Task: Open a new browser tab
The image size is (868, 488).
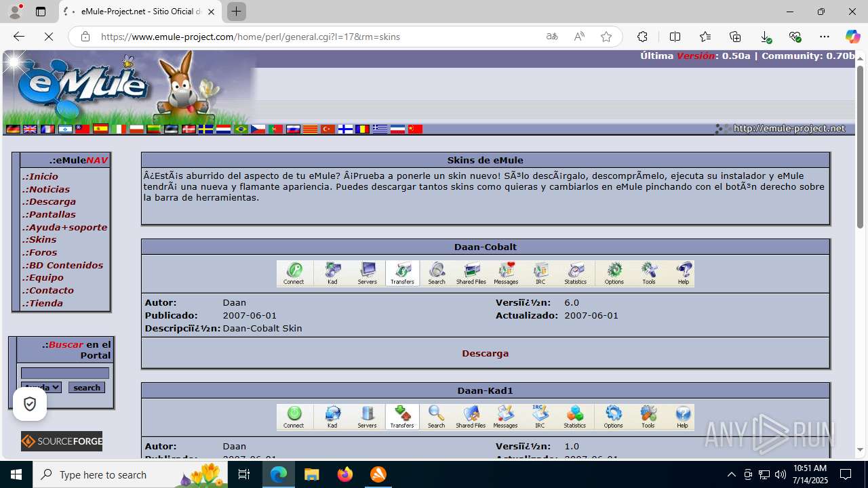Action: (236, 12)
